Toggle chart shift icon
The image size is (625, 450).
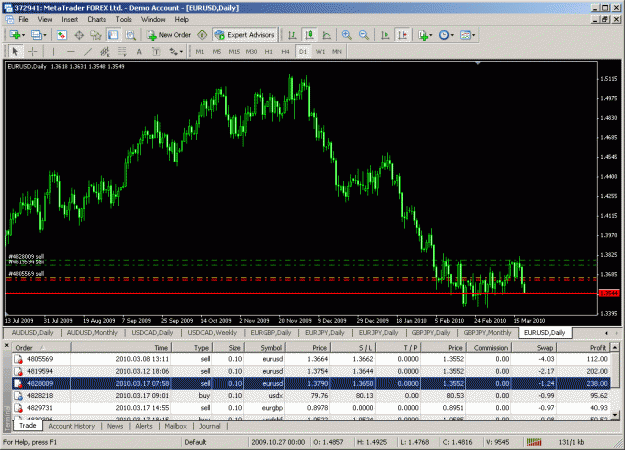(x=403, y=35)
